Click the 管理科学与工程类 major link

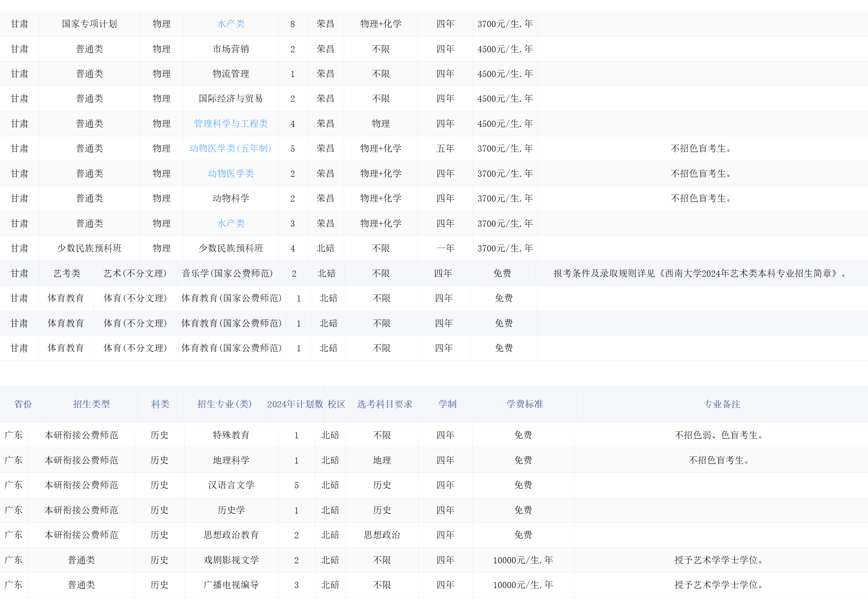(x=231, y=124)
